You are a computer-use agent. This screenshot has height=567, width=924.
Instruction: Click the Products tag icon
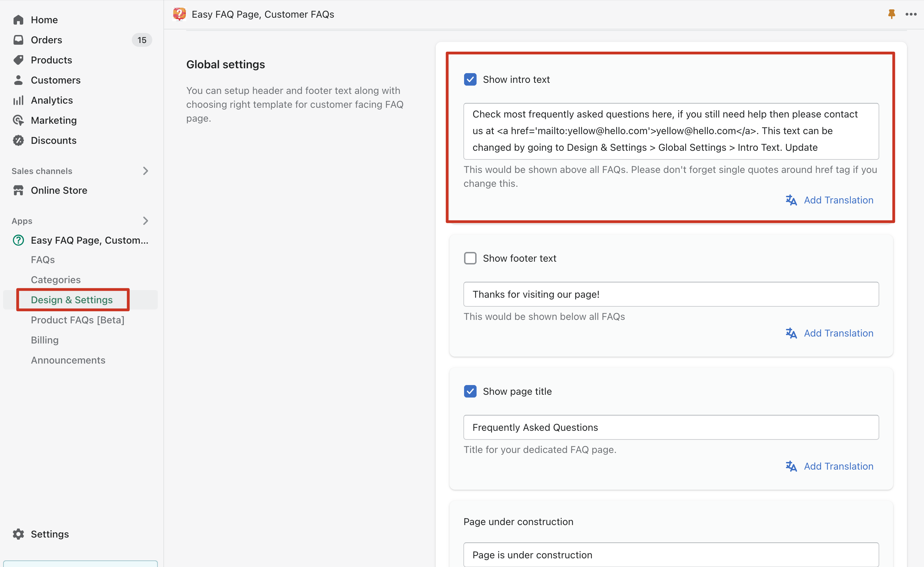tap(18, 60)
